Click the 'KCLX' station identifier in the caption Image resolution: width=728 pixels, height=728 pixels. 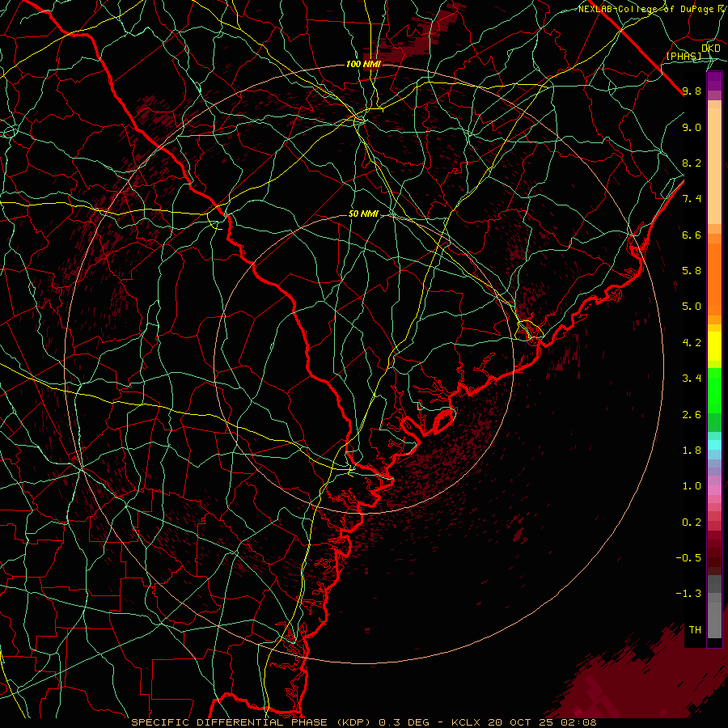coord(469,722)
